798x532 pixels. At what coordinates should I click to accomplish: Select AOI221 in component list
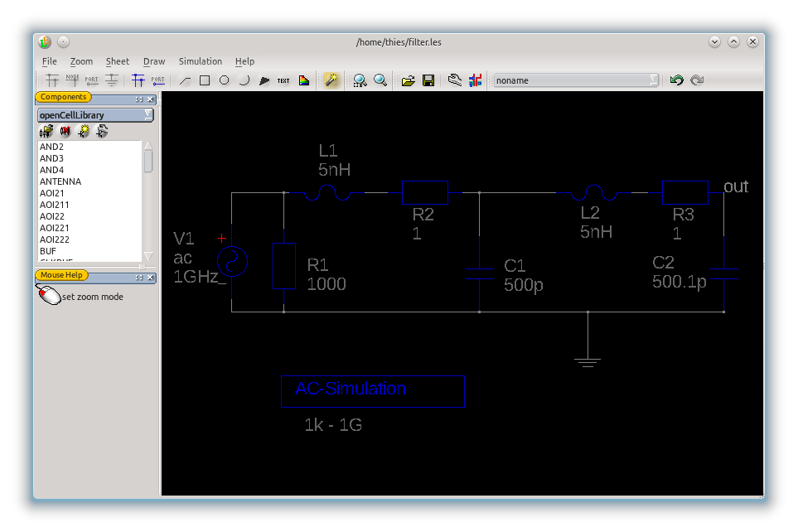click(89, 228)
